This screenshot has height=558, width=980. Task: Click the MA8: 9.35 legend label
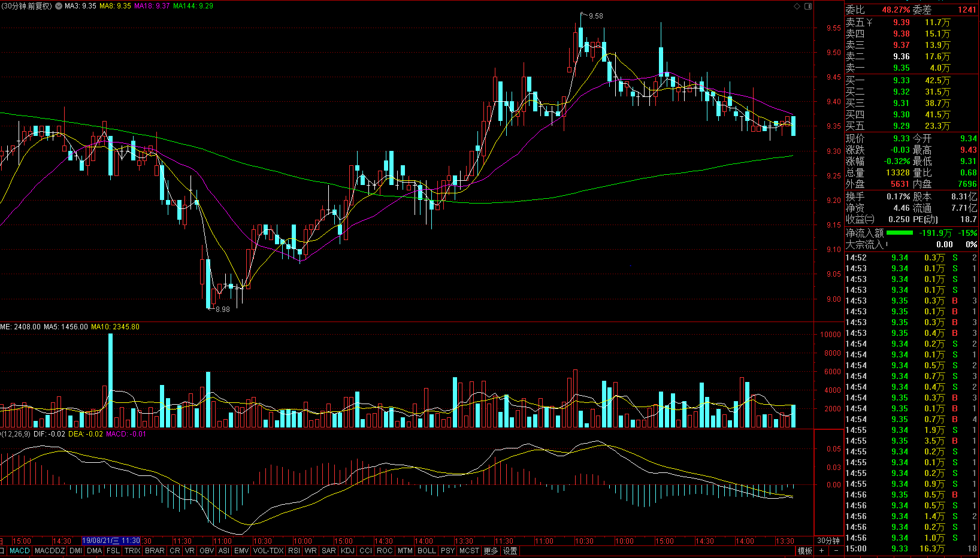point(116,6)
